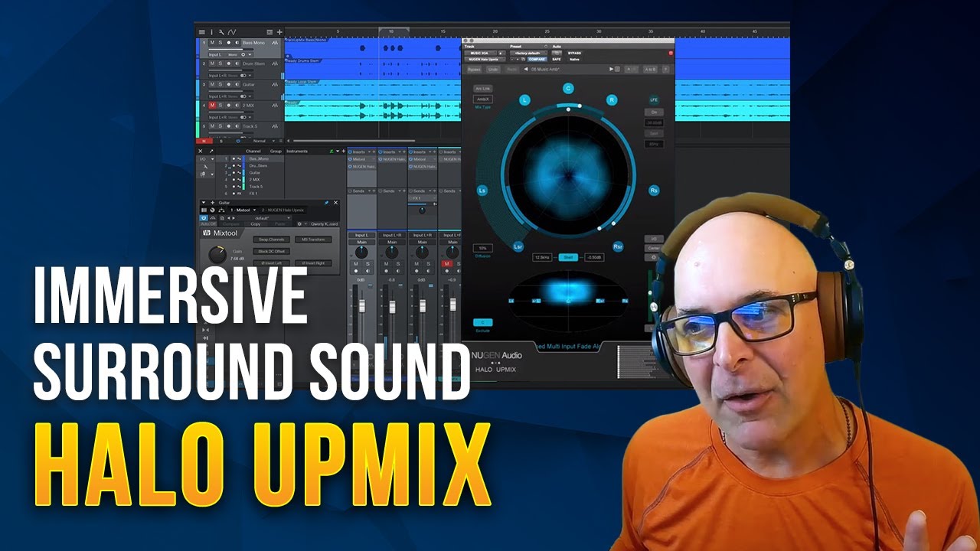Image resolution: width=980 pixels, height=551 pixels.
Task: Click the pan knob on first console channel
Action: [x=361, y=253]
